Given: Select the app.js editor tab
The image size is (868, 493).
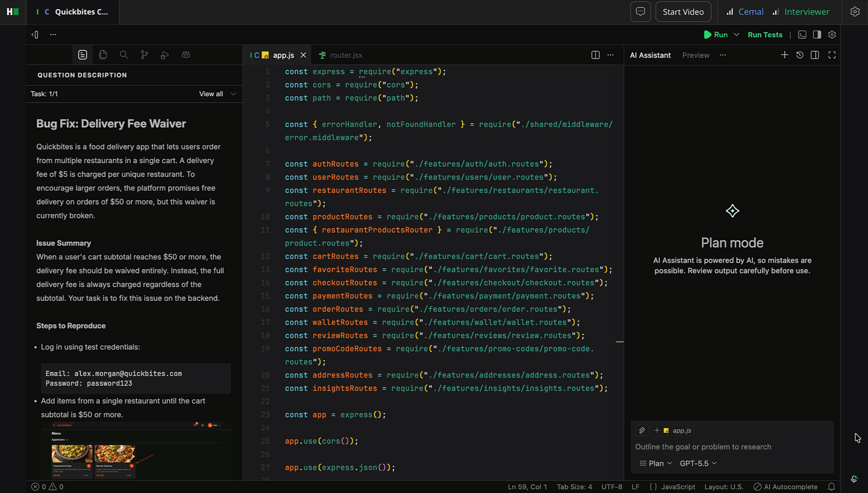Looking at the screenshot, I should coord(278,55).
